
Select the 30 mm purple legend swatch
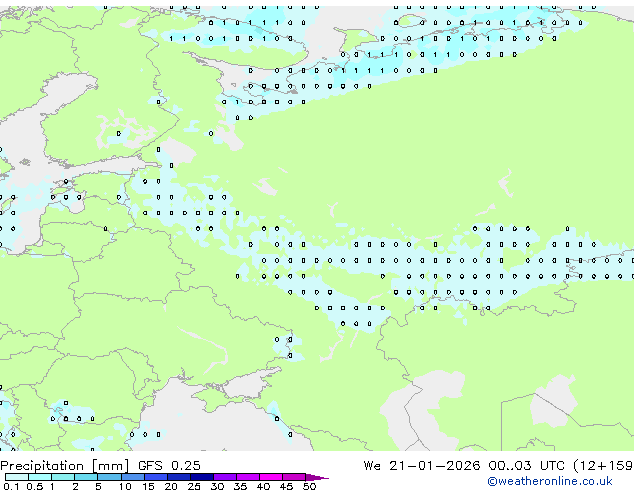[225, 477]
